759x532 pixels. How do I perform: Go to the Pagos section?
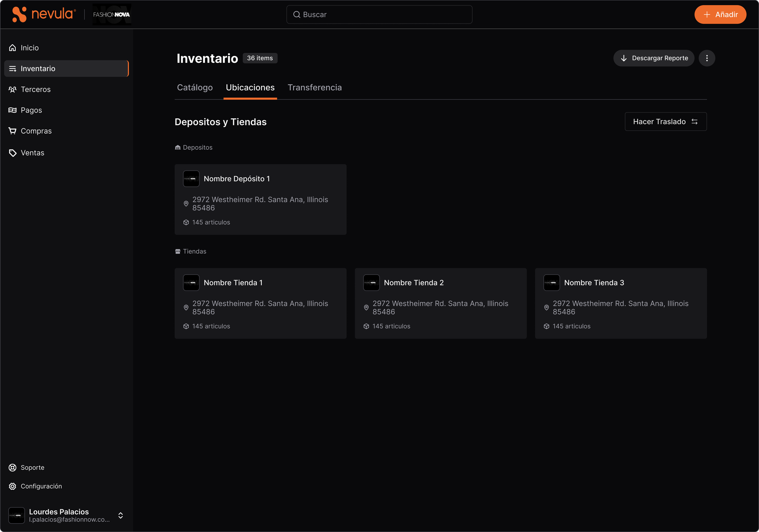point(31,110)
